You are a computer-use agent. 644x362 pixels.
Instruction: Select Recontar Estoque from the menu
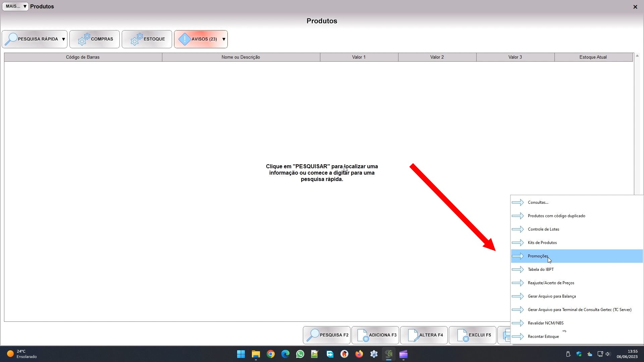coord(543,337)
